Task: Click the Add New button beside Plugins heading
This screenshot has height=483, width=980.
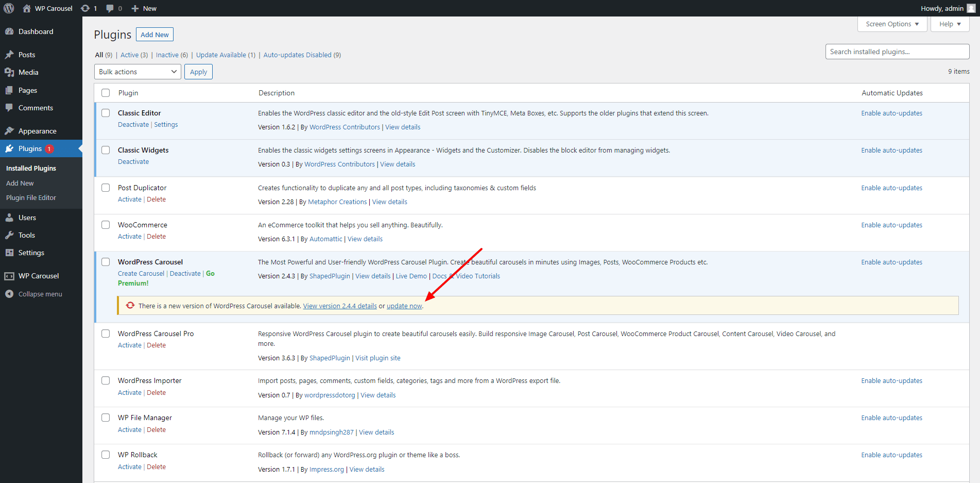Action: (154, 35)
